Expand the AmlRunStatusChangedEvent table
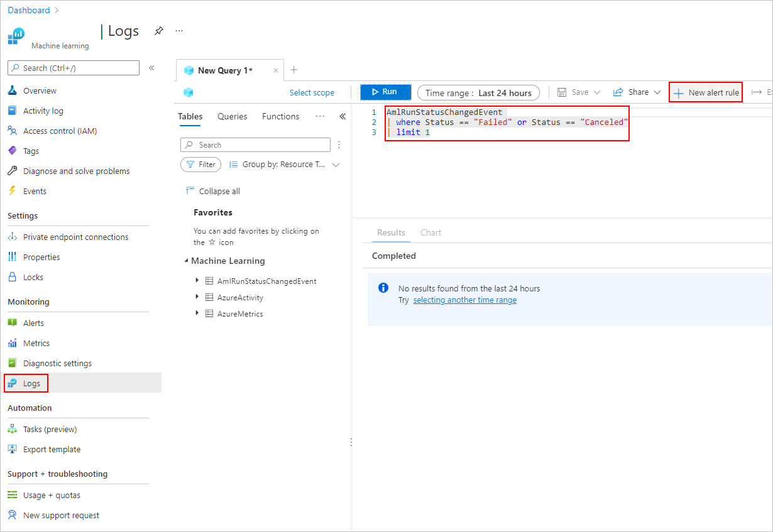The image size is (773, 532). click(x=197, y=281)
